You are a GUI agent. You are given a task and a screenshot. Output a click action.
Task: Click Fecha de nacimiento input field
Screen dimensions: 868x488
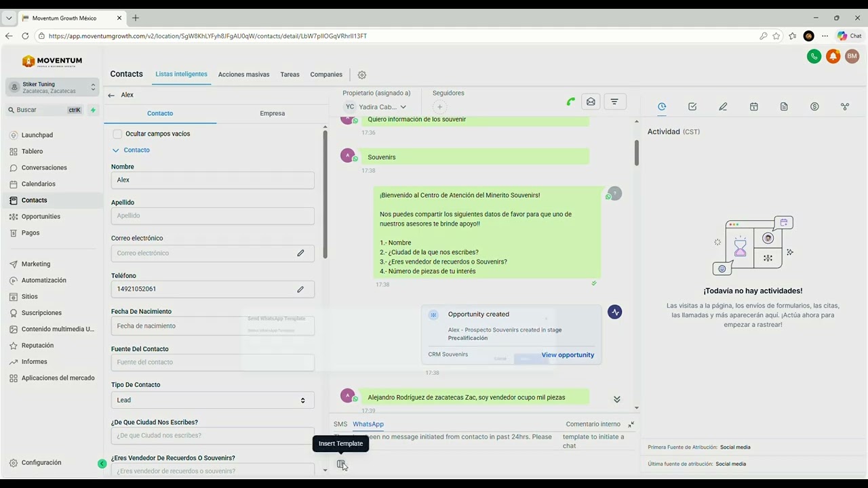(x=212, y=326)
